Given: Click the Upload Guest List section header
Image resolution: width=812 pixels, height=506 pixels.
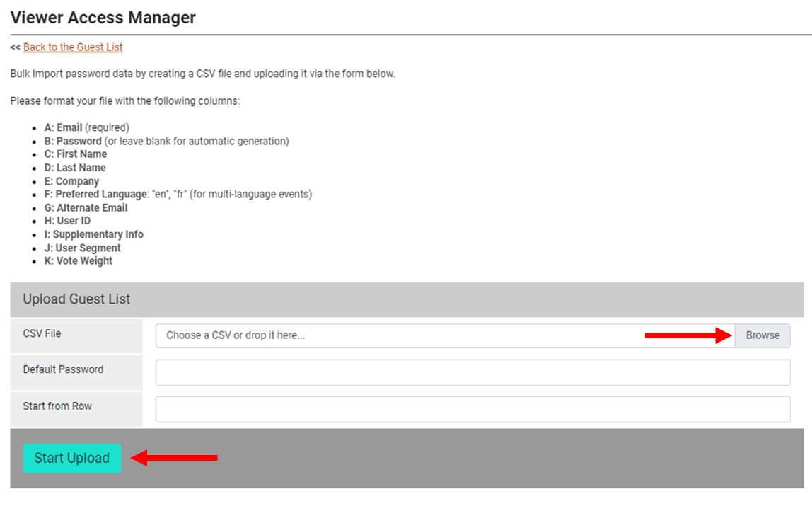Looking at the screenshot, I should (x=77, y=299).
